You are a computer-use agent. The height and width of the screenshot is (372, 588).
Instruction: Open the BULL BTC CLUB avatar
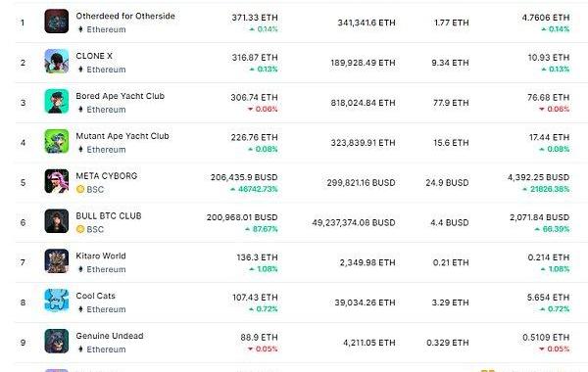[x=57, y=221]
